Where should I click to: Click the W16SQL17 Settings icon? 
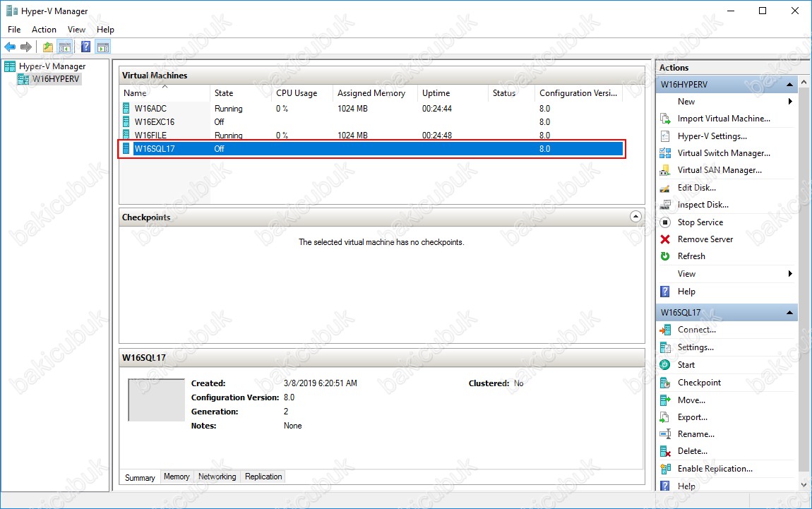click(x=665, y=347)
